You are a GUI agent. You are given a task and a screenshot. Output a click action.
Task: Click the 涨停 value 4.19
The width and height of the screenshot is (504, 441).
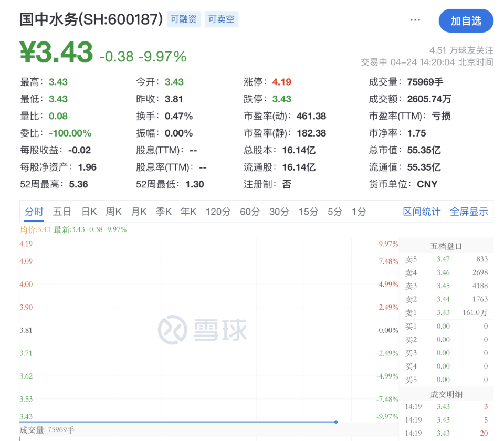(x=281, y=82)
